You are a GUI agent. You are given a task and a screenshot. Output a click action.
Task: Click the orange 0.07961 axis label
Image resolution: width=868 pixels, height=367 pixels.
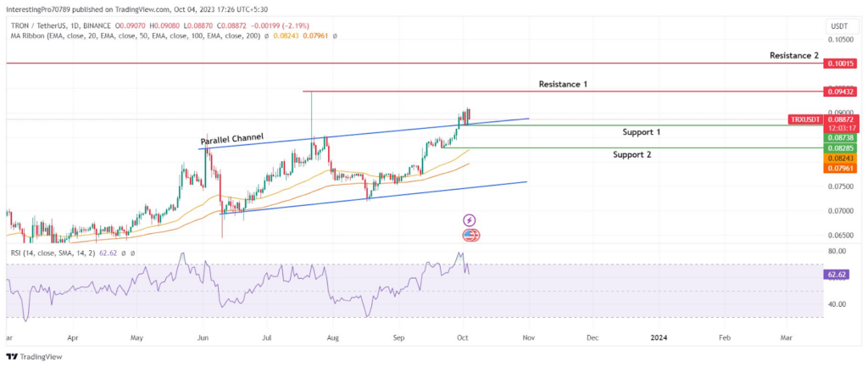(840, 169)
